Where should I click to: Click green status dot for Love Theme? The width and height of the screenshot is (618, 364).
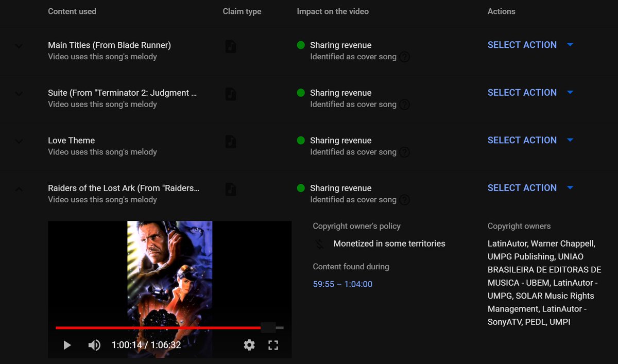pyautogui.click(x=301, y=141)
